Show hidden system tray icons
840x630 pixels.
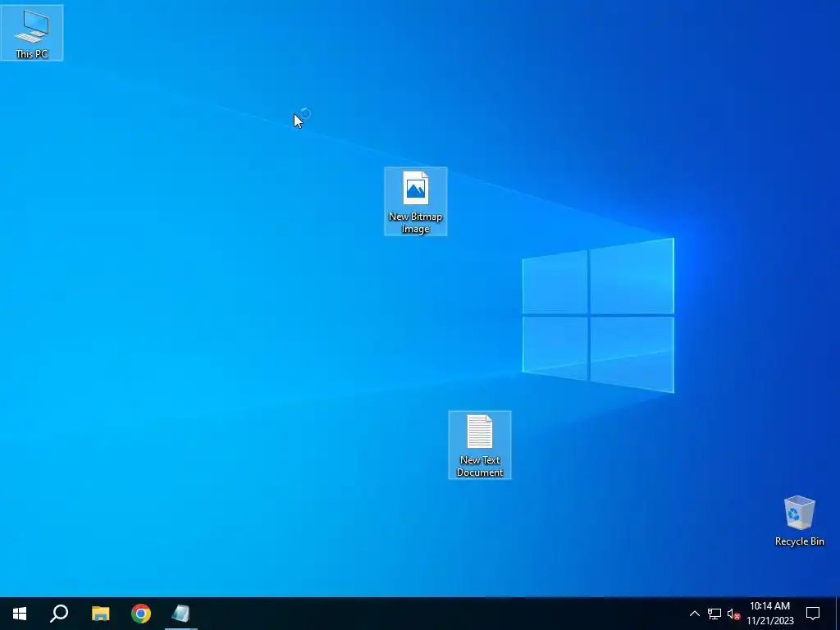click(x=694, y=614)
